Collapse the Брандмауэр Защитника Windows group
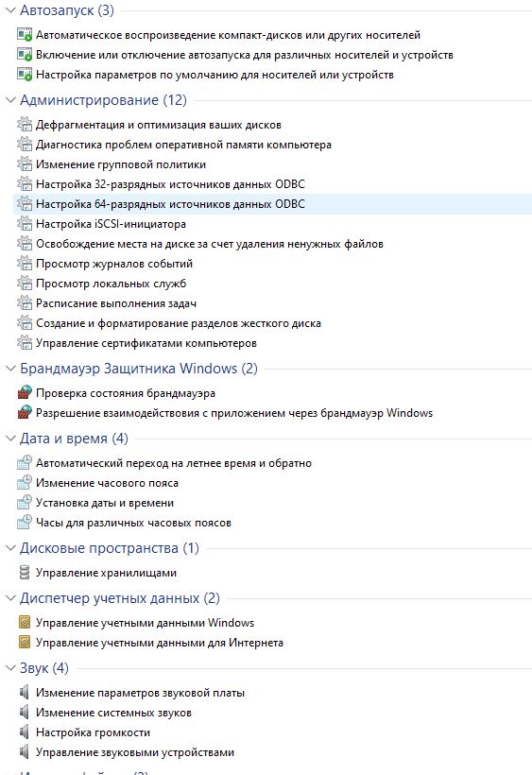 [x=10, y=369]
